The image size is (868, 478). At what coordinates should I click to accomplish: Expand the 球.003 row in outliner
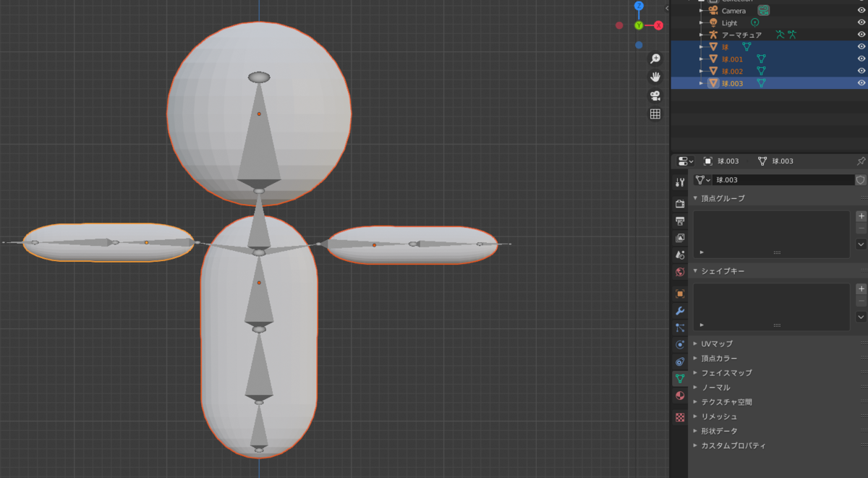pyautogui.click(x=701, y=83)
